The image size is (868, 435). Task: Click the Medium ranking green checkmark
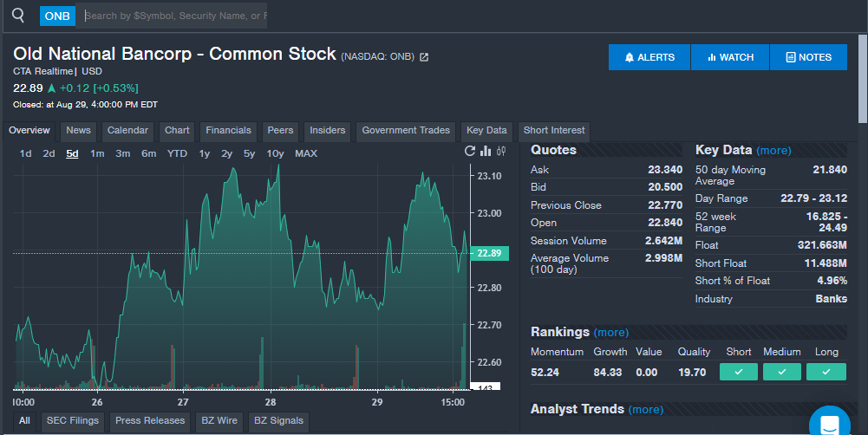781,372
